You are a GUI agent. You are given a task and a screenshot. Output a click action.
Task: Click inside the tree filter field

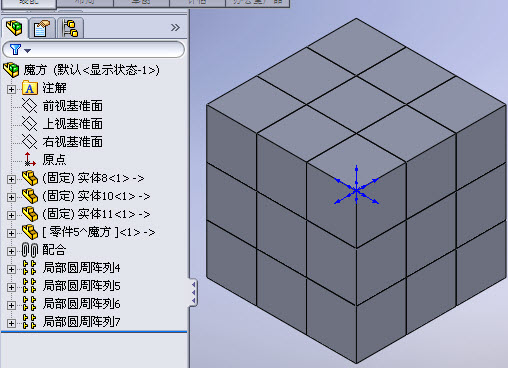point(93,50)
